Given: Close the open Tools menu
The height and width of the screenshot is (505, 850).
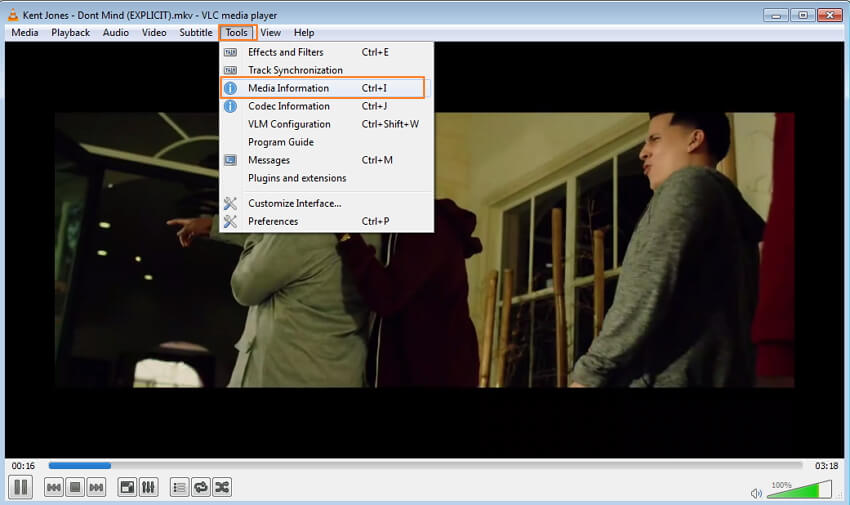Looking at the screenshot, I should [x=237, y=33].
